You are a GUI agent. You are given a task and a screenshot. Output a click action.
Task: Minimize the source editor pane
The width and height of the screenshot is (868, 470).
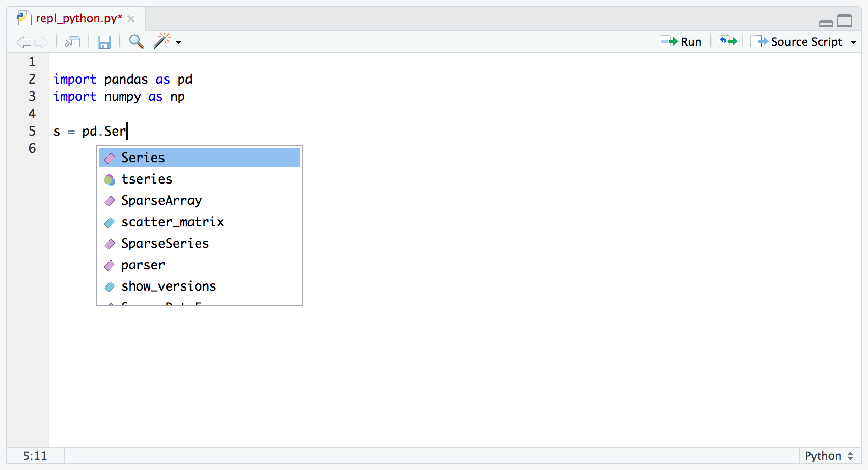click(x=826, y=22)
